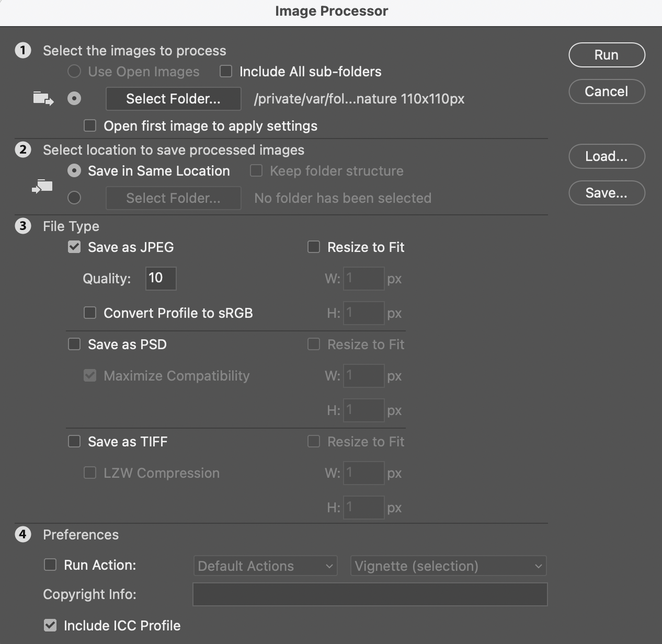
Task: Enable Resize to Fit for JPEG output
Action: click(x=314, y=247)
